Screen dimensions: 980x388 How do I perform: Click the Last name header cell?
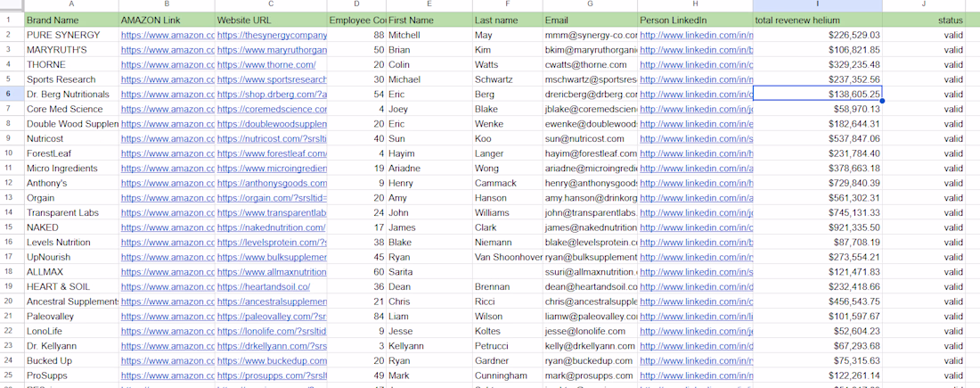[x=508, y=20]
